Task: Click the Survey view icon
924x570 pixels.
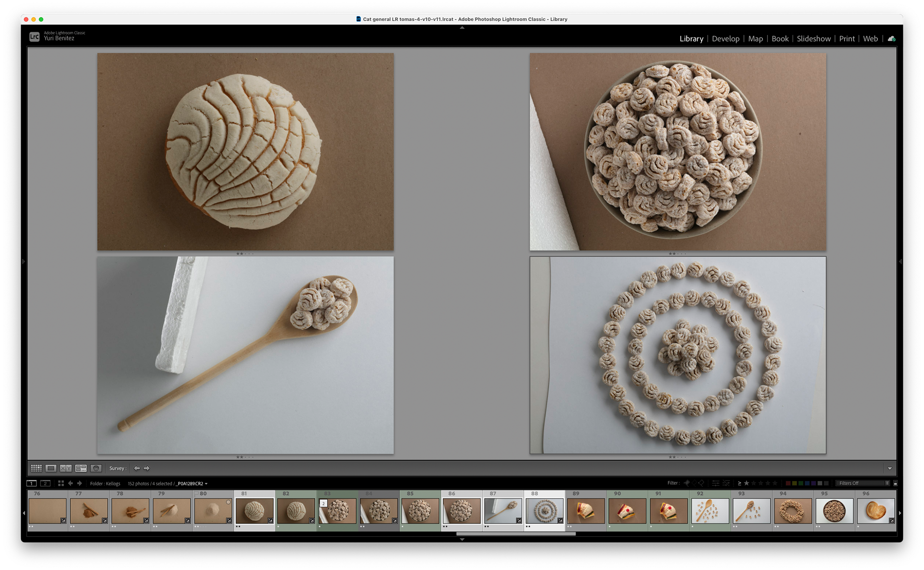Action: [x=81, y=468]
